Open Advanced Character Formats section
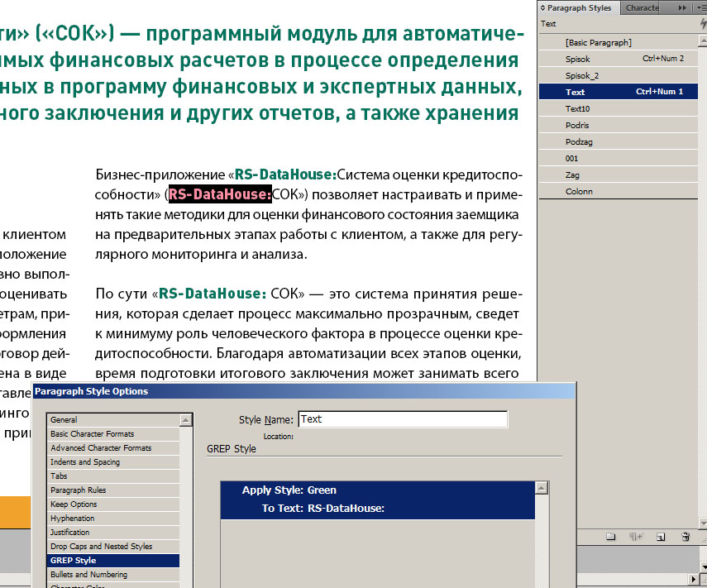The image size is (707, 588). click(113, 447)
